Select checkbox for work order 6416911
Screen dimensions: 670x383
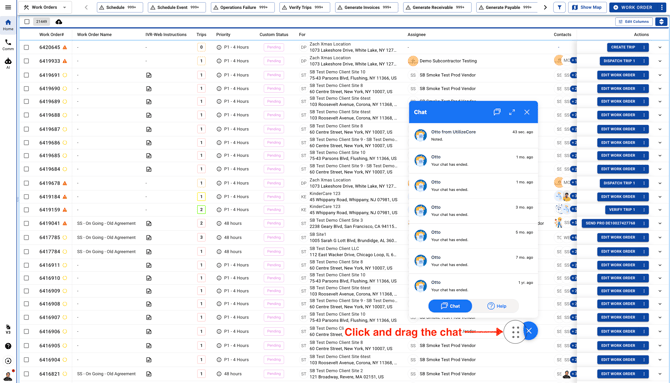(26, 265)
